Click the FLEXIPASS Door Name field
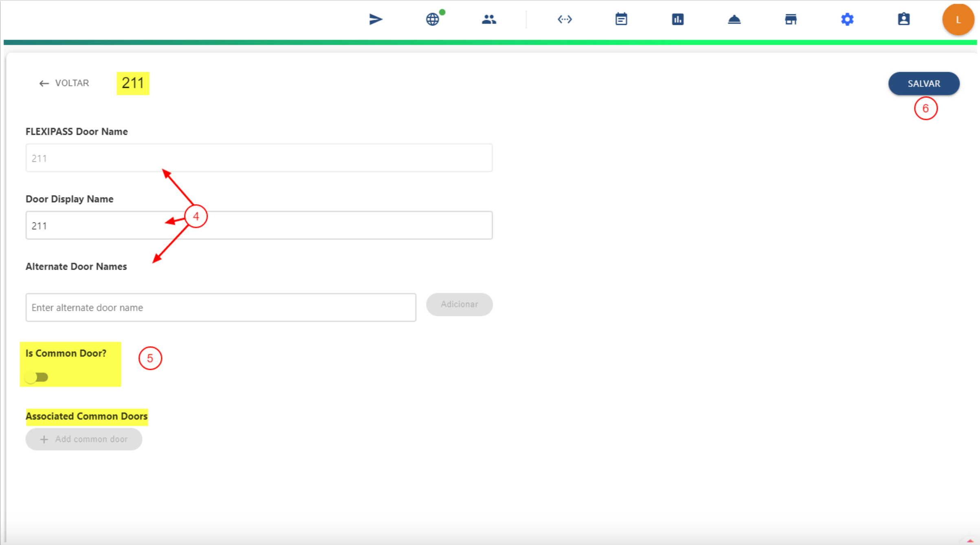The width and height of the screenshot is (980, 545). click(259, 158)
